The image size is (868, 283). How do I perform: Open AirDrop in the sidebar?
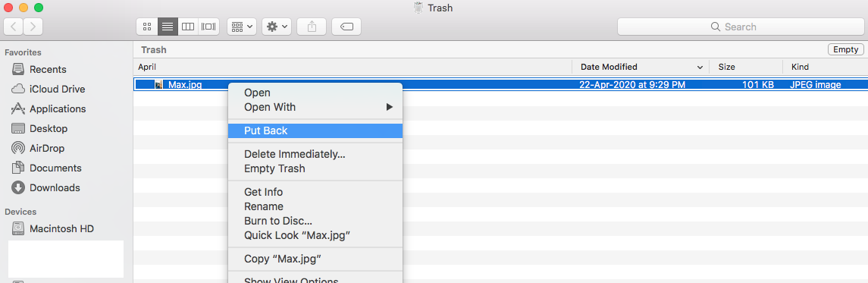click(46, 149)
